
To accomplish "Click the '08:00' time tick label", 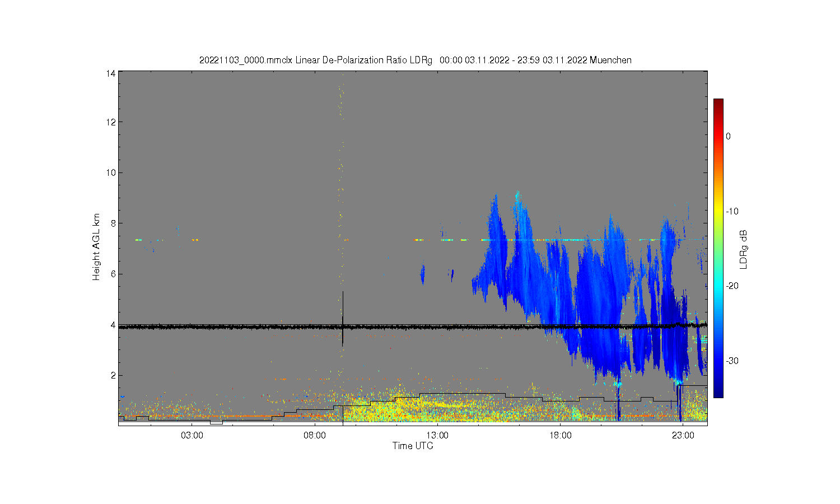I will tap(315, 435).
